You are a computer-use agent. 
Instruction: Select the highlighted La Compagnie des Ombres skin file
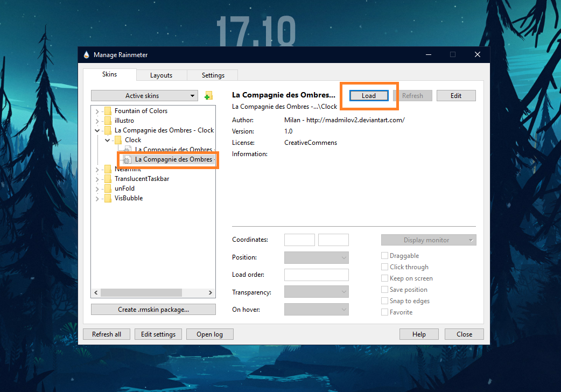[174, 159]
